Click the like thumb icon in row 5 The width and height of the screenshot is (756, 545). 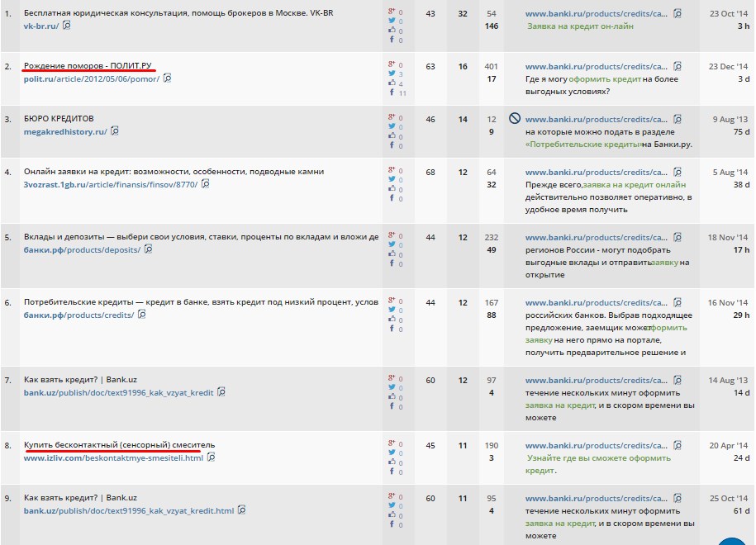point(392,254)
